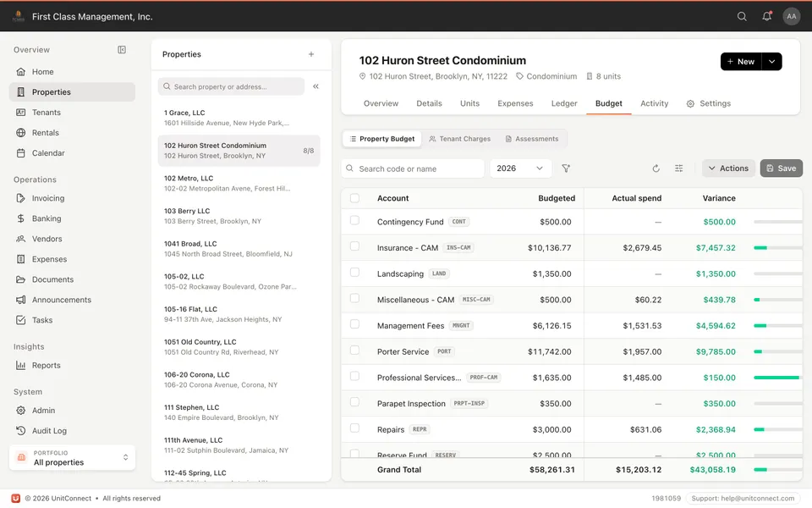Click Insurance - CAM spend progress bar
The height and width of the screenshot is (508, 812).
pyautogui.click(x=778, y=248)
